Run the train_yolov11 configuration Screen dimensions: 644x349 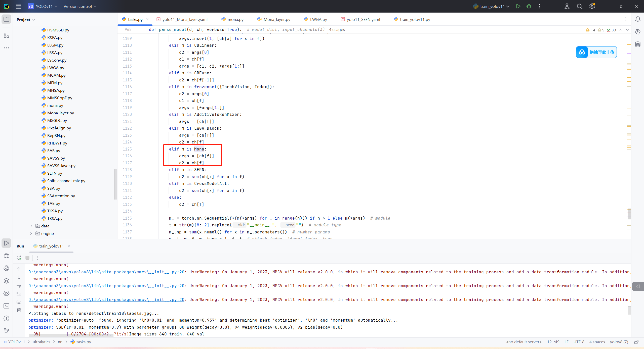518,6
